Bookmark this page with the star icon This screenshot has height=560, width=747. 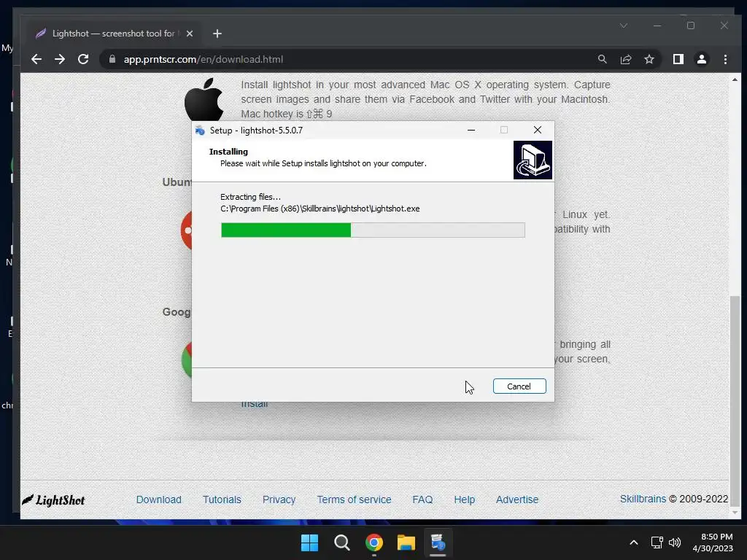(x=649, y=59)
